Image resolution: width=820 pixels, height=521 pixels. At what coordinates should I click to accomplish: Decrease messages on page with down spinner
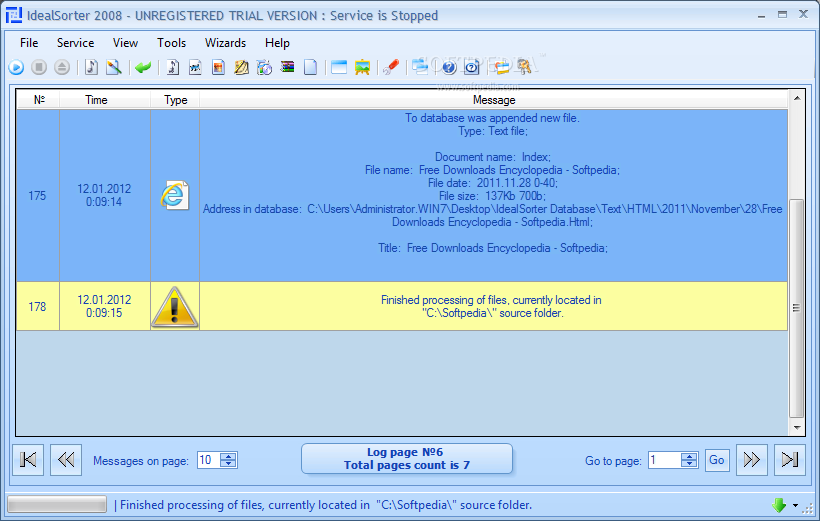(x=229, y=465)
